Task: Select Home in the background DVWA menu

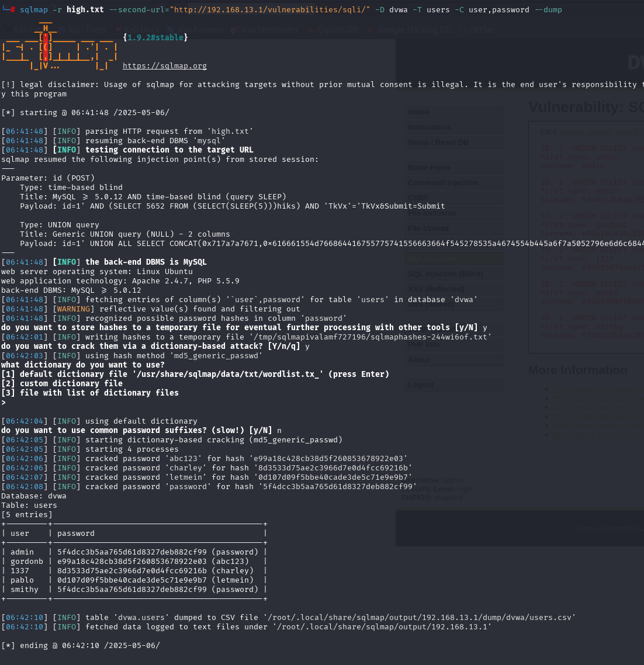Action: 454,112
